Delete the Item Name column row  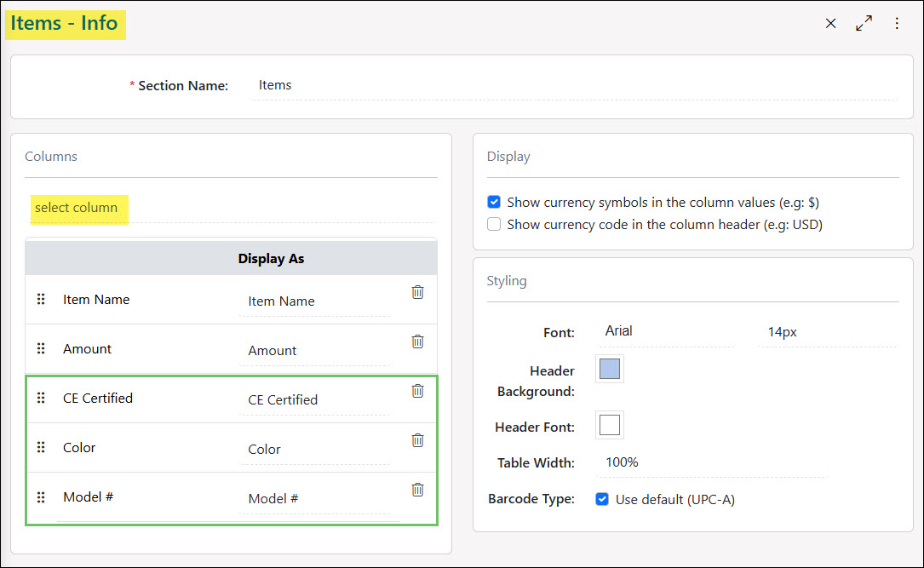coord(418,292)
